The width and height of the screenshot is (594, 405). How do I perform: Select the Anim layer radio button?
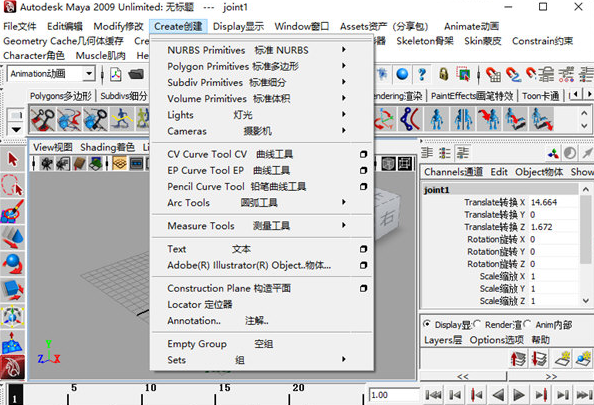coord(527,324)
